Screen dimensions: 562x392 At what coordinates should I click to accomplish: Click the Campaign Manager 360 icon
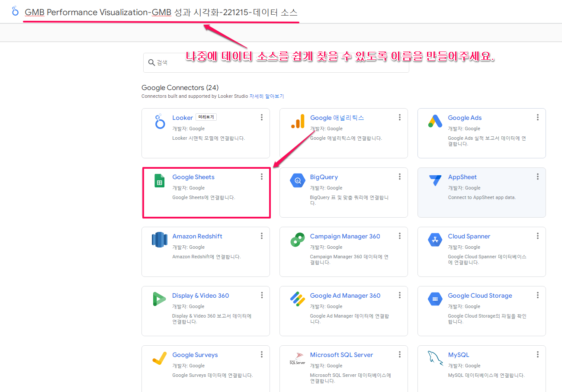pos(298,240)
